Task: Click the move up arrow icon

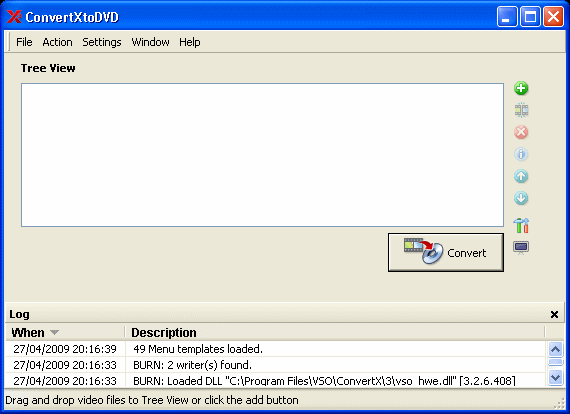Action: pos(521,176)
